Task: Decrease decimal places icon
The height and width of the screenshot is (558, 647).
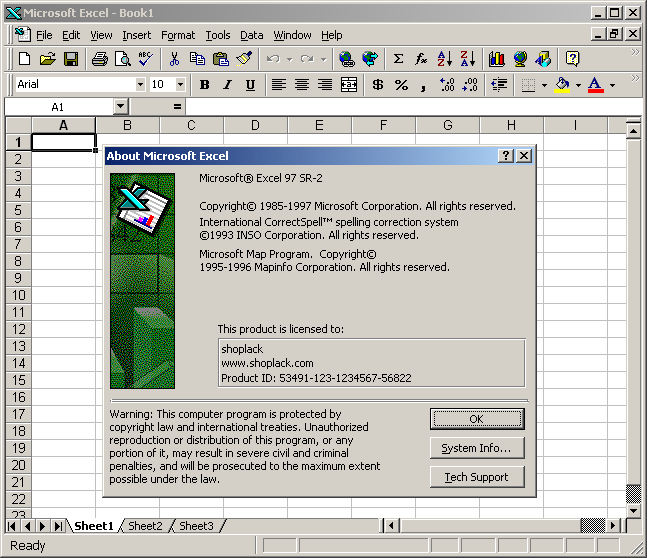Action: [x=470, y=85]
